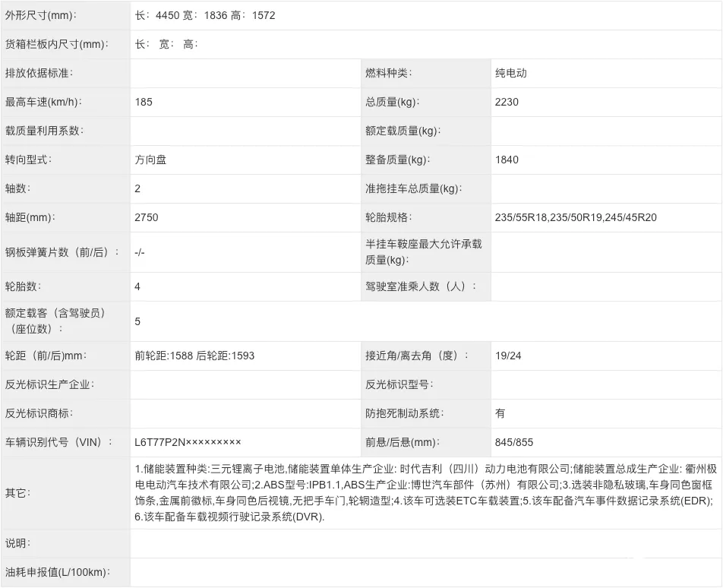The height and width of the screenshot is (588, 723).
Task: Select the 其它 notes paragraph about 储能装置
Action: 425,493
